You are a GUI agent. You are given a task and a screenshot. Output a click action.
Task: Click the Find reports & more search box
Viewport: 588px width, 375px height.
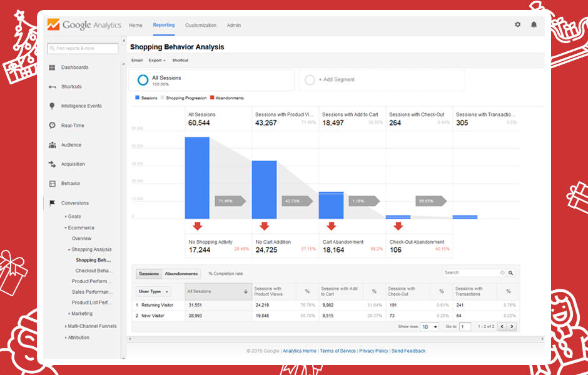click(x=83, y=48)
